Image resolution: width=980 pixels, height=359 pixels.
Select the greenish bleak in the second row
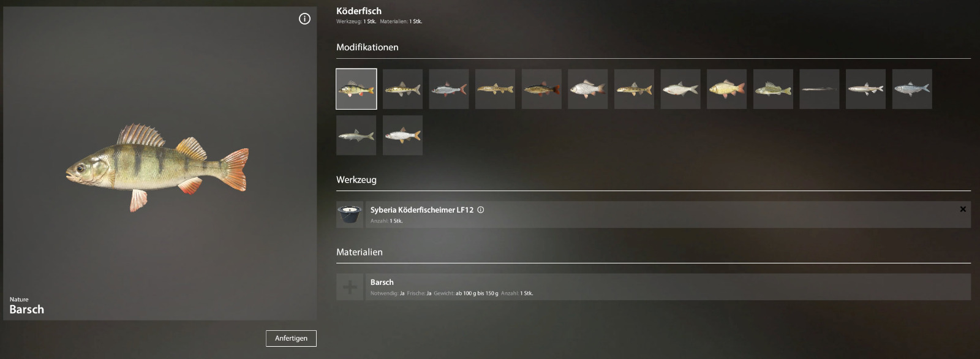point(356,135)
